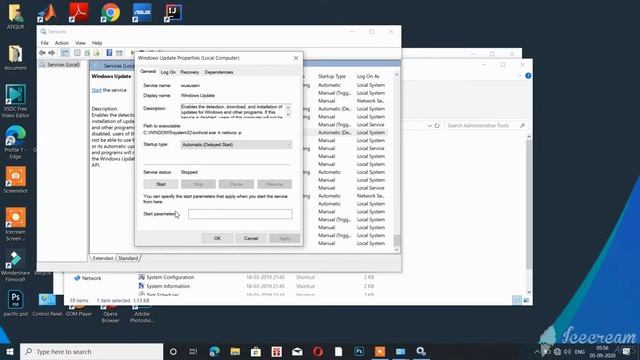The image size is (640, 360).
Task: Open the Mail app from the taskbar
Action: pyautogui.click(x=297, y=351)
